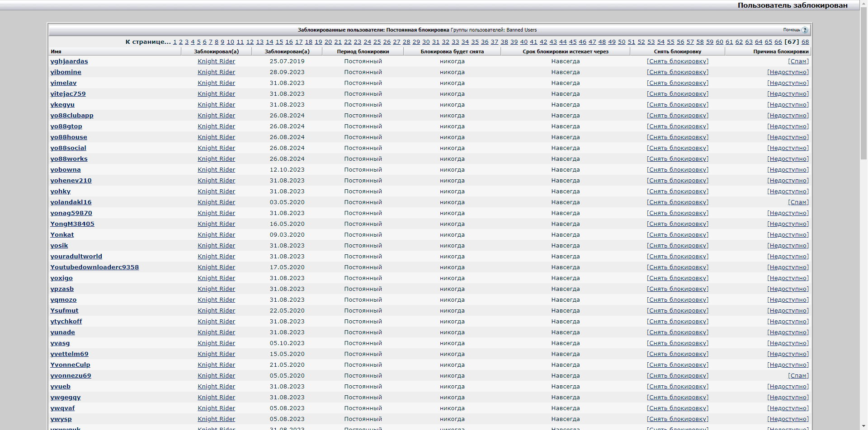This screenshot has height=430, width=868.
Task: Lift the ban for yolandakl16
Action: click(x=677, y=202)
